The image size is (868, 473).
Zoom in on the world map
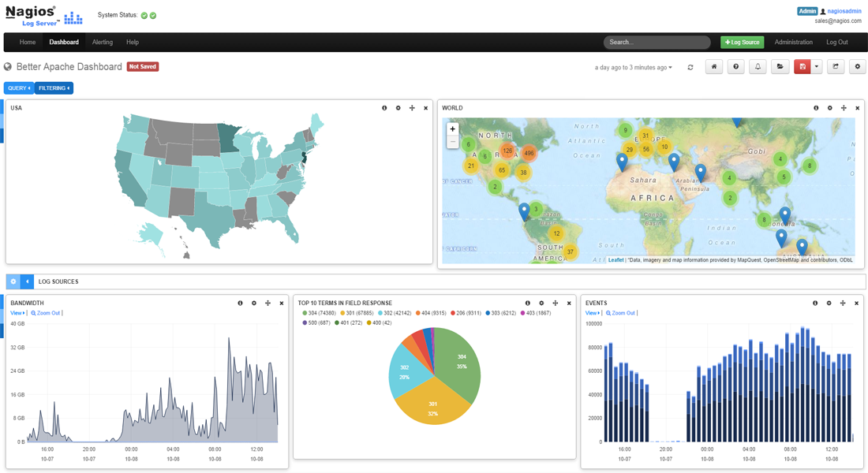click(x=452, y=127)
